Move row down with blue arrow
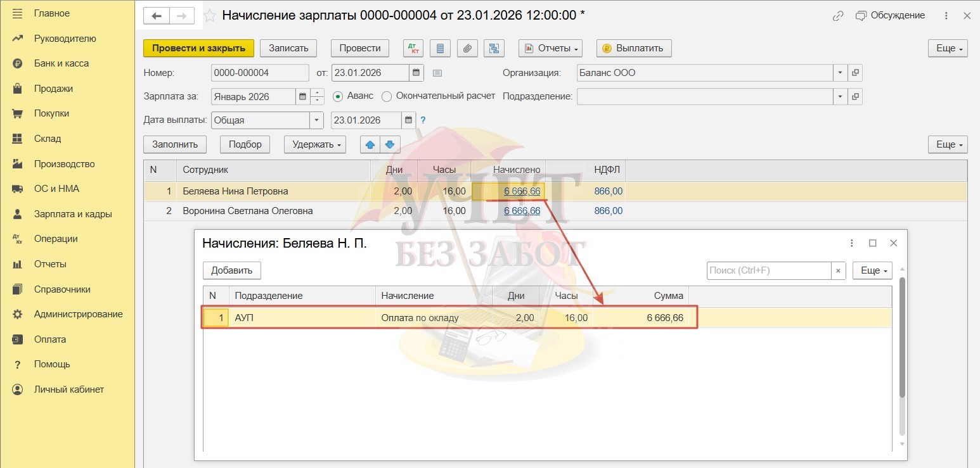 [390, 144]
